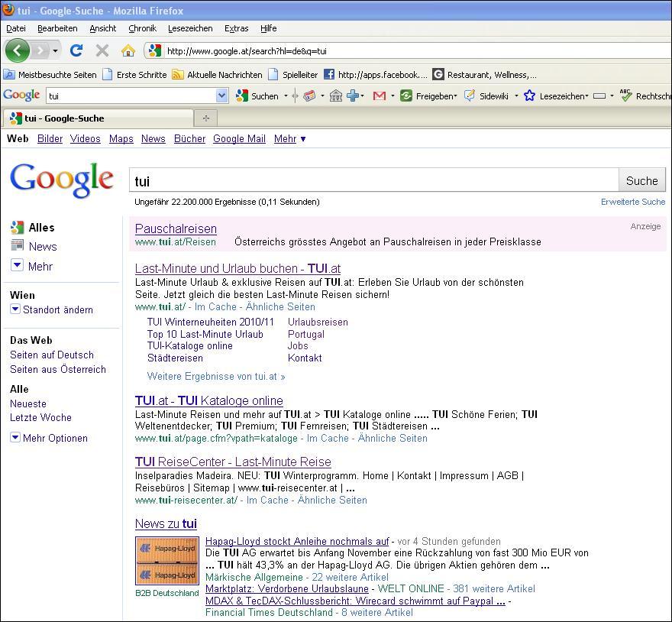The image size is (672, 622).
Task: Open the Datei menu
Action: click(x=16, y=28)
